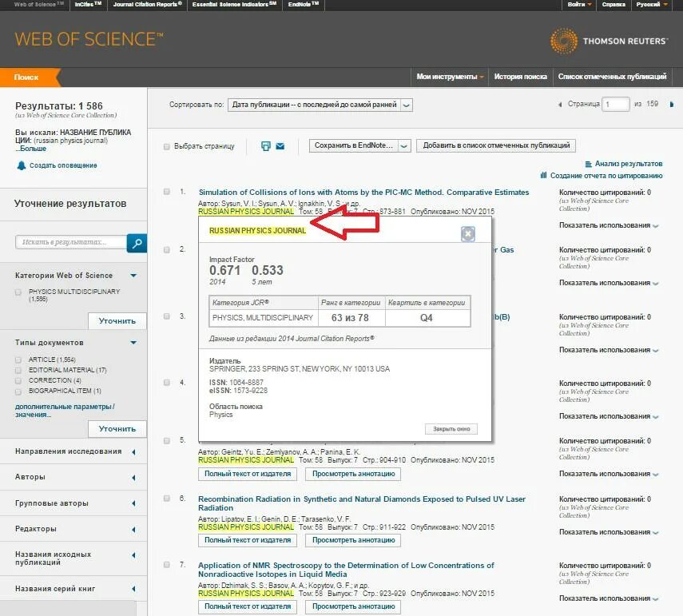Click the Thomson Reuters logo
The height and width of the screenshot is (616, 683).
pos(609,41)
